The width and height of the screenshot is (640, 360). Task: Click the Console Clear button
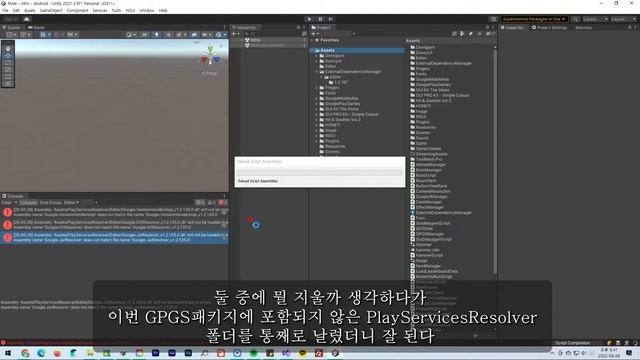coord(7,202)
